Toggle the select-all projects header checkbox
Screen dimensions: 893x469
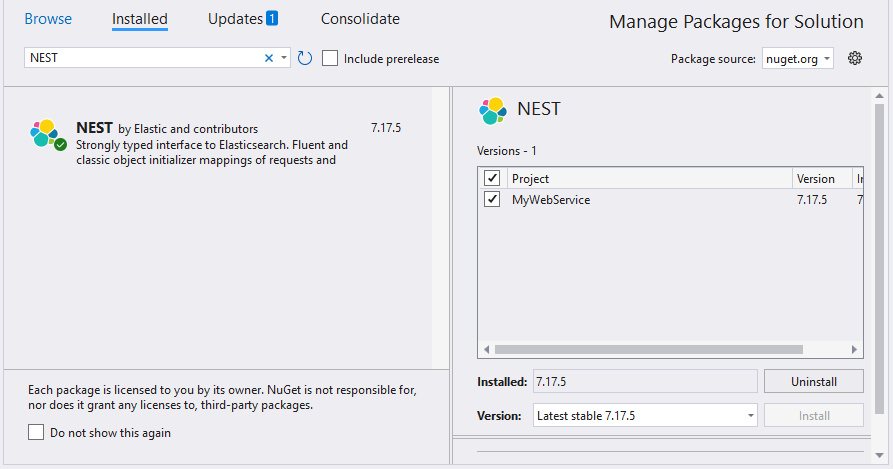click(492, 178)
